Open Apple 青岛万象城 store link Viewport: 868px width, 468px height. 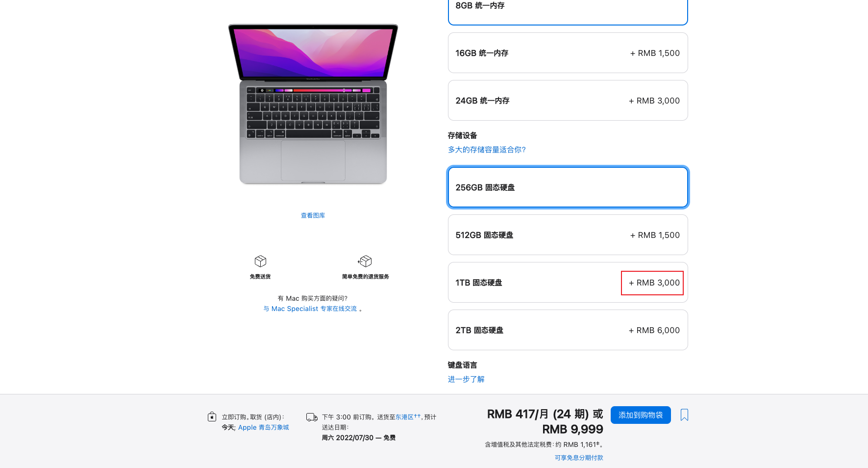264,427
